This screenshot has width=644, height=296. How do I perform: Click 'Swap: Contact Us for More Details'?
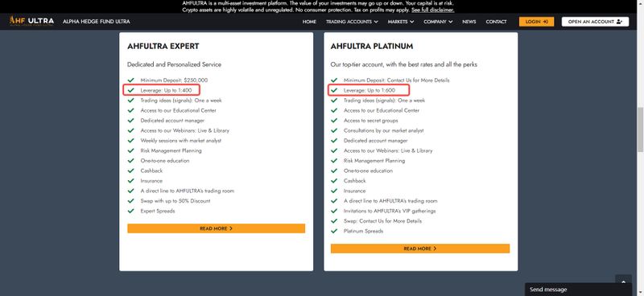click(382, 221)
